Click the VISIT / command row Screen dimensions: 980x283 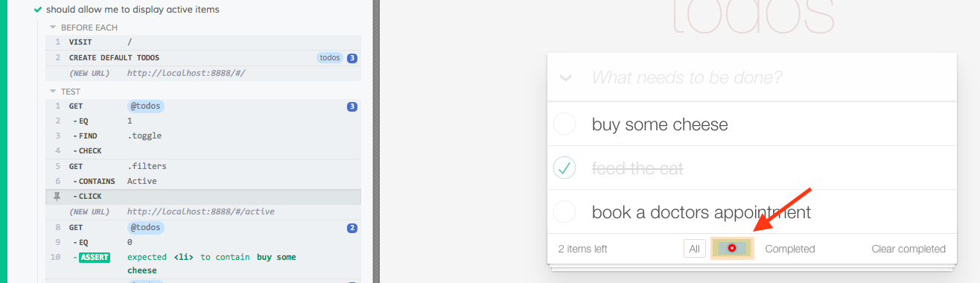203,42
